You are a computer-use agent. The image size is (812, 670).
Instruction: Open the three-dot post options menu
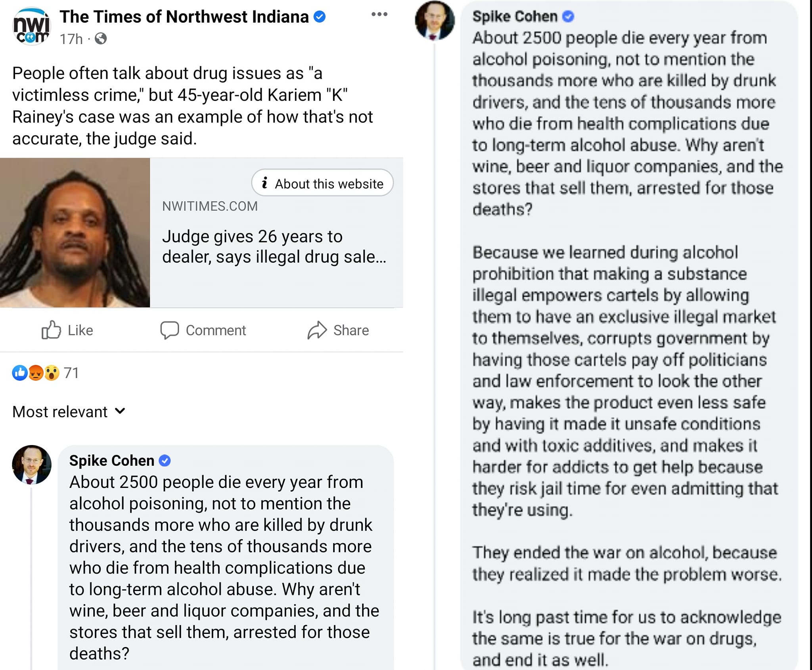pos(379,14)
